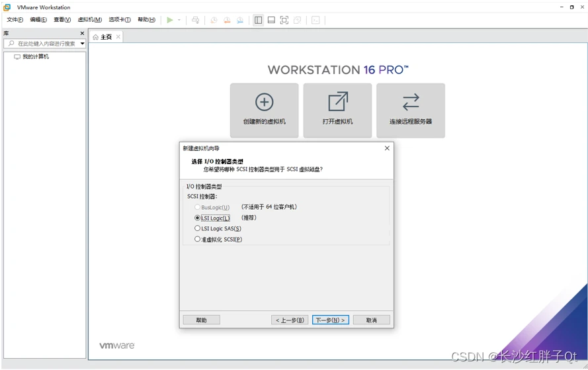Open the 编辑(E) menu
This screenshot has height=370, width=588.
(38, 19)
